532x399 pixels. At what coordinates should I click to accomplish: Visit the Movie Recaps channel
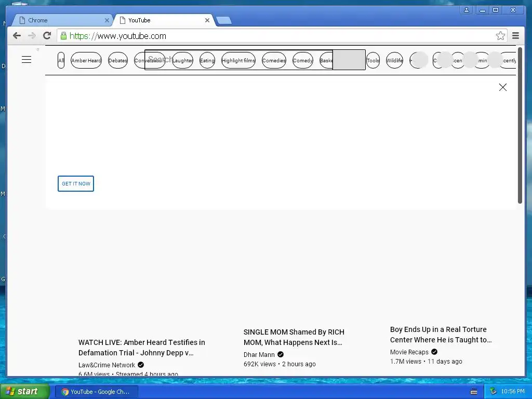pyautogui.click(x=409, y=352)
